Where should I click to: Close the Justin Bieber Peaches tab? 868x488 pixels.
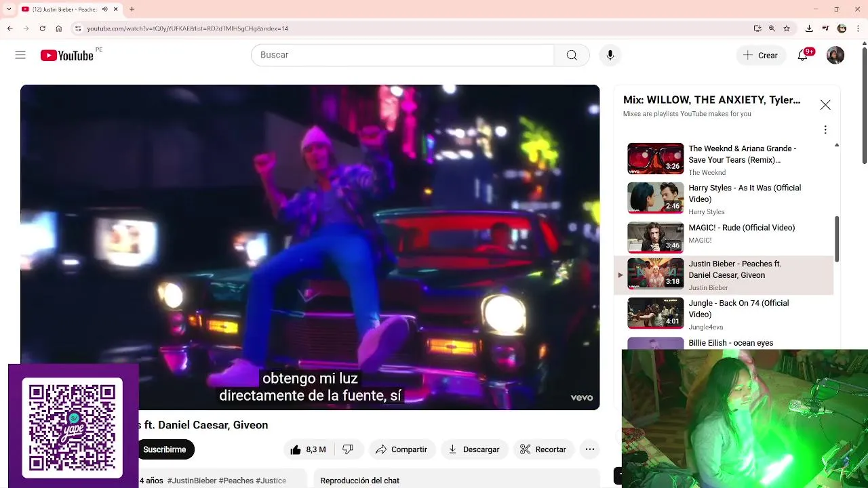[115, 9]
